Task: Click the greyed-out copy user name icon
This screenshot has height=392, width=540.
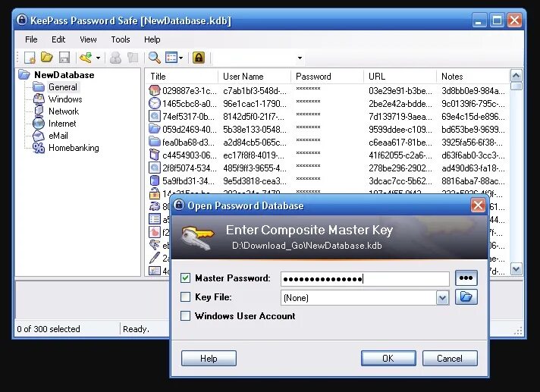Action: coord(115,58)
